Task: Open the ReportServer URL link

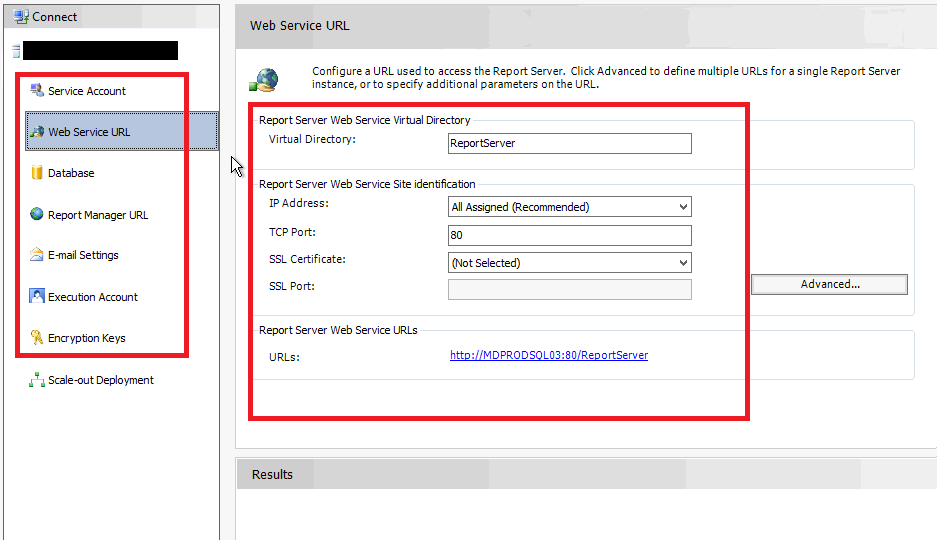Action: coord(549,355)
